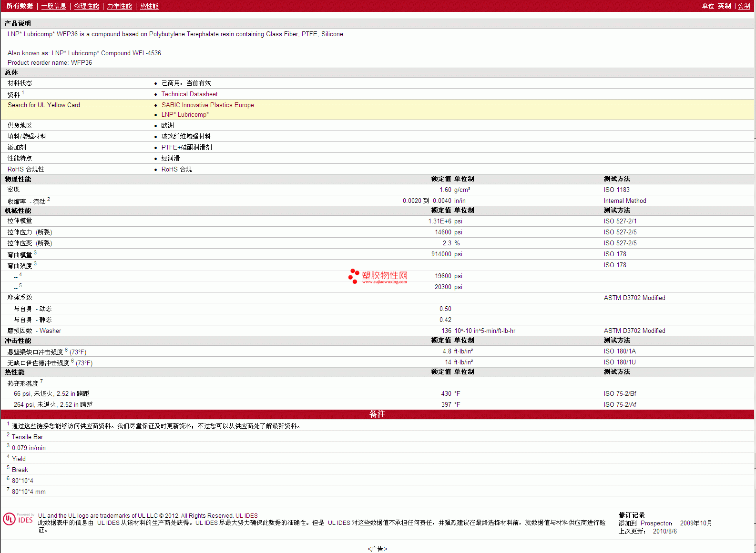Image resolution: width=756 pixels, height=553 pixels.
Task: Switch units to 公制
Action: [744, 6]
